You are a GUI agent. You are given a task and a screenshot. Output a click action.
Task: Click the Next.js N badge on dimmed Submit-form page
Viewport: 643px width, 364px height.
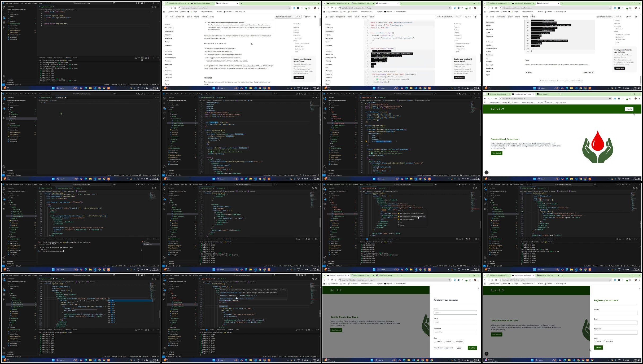486,354
